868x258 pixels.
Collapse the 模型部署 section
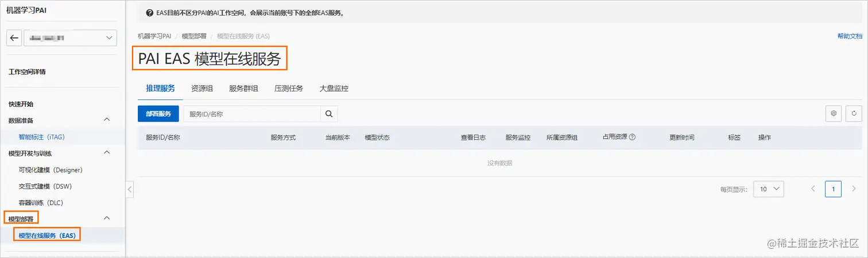[106, 218]
